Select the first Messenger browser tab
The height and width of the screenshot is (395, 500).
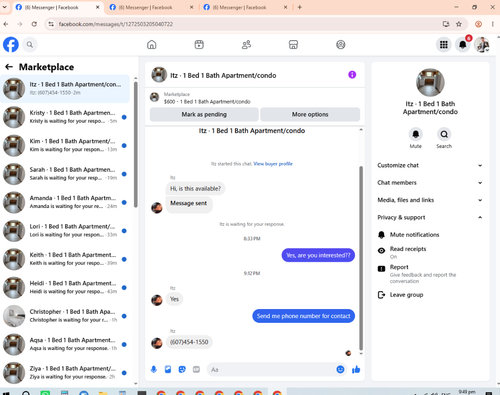[x=57, y=7]
